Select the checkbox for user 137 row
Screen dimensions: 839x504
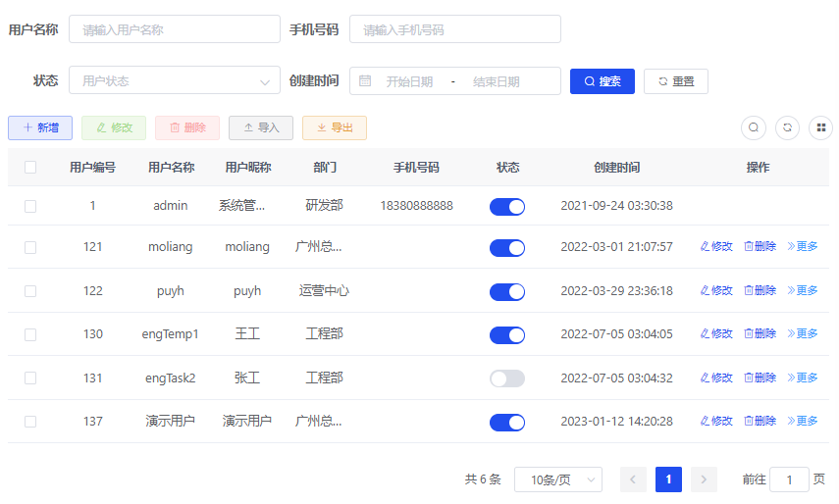pos(30,422)
